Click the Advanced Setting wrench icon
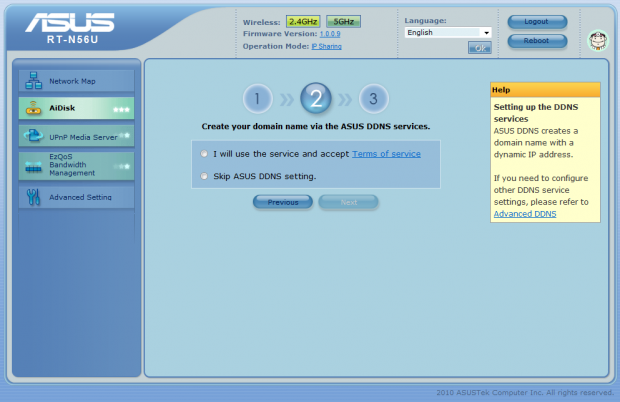 33,196
